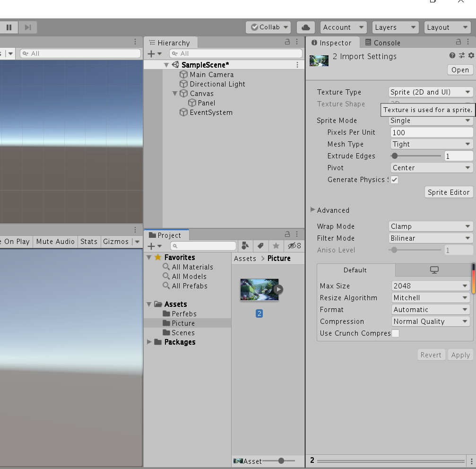Open the Max Size dropdown
The image size is (476, 469).
[x=431, y=286]
